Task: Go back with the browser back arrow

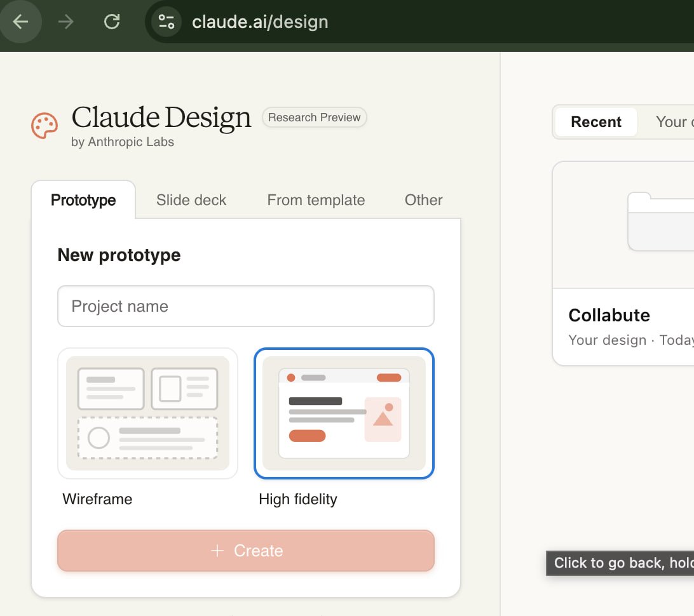Action: coord(20,21)
